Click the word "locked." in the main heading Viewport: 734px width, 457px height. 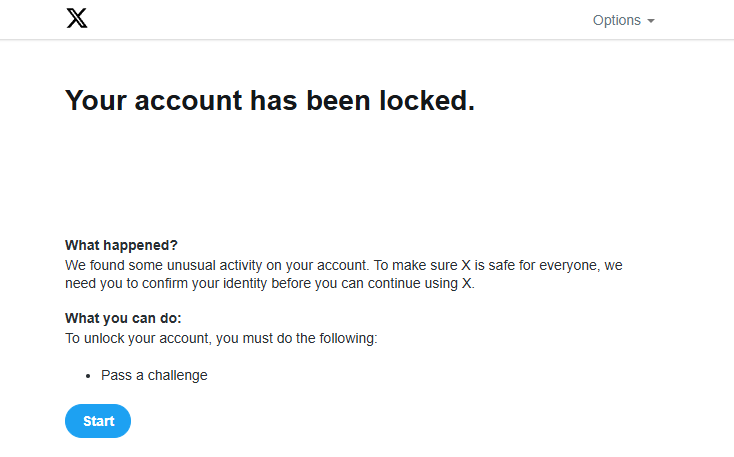[x=427, y=101]
